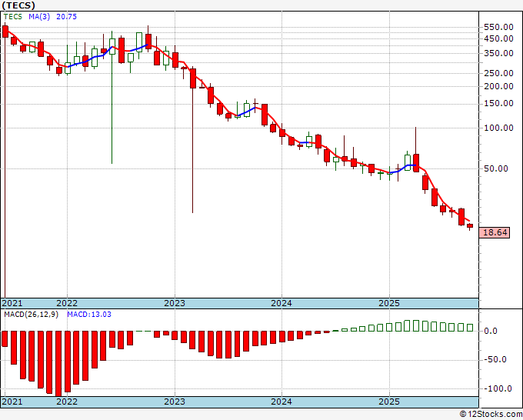This screenshot has width=523, height=420.
Task: Click the 550.00 price axis label
Action: 498,28
